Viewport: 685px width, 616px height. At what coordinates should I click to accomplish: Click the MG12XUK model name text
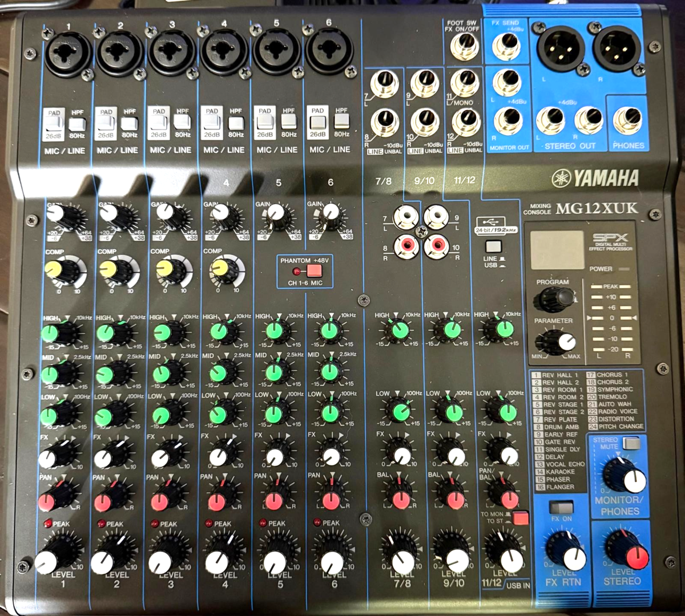tap(597, 208)
